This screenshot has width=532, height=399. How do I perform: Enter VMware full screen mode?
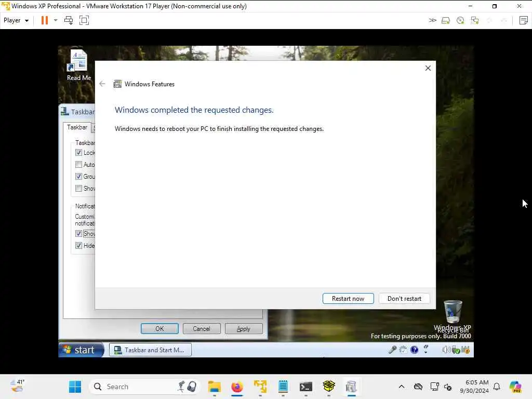[84, 20]
